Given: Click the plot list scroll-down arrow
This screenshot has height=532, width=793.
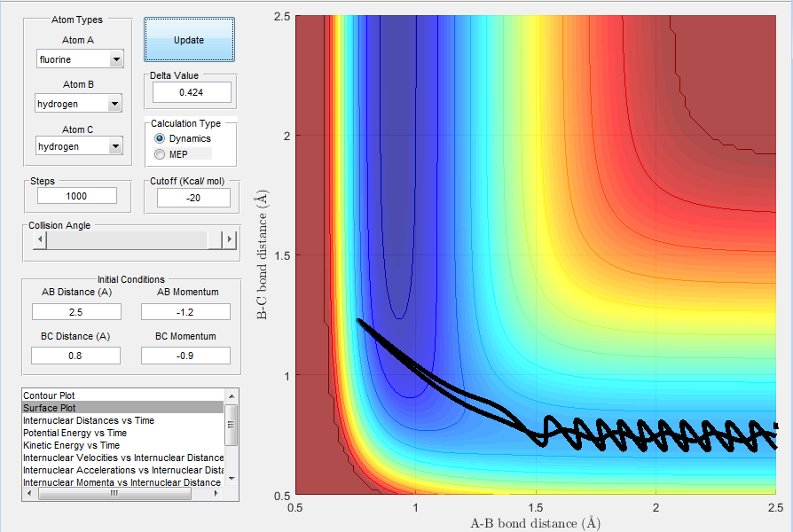Looking at the screenshot, I should (x=232, y=479).
